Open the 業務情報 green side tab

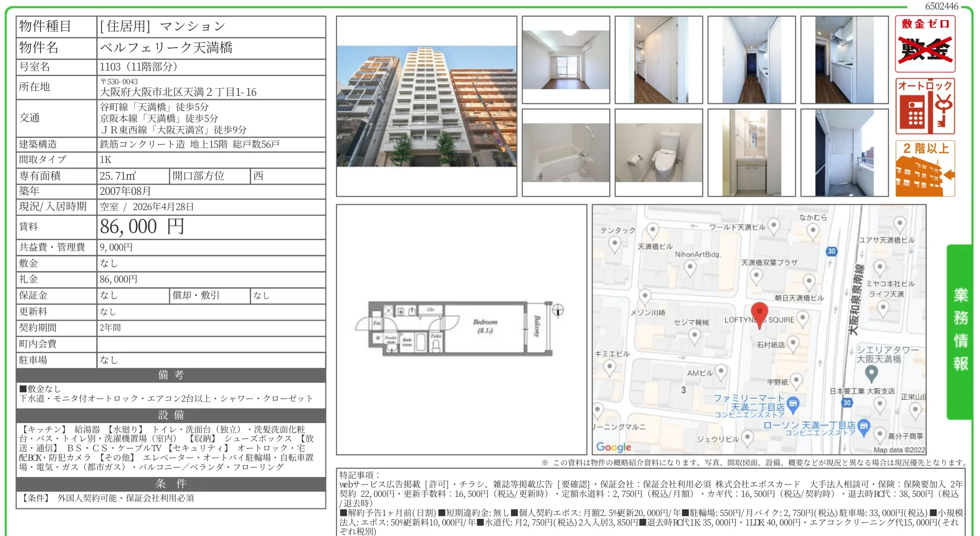click(x=960, y=331)
